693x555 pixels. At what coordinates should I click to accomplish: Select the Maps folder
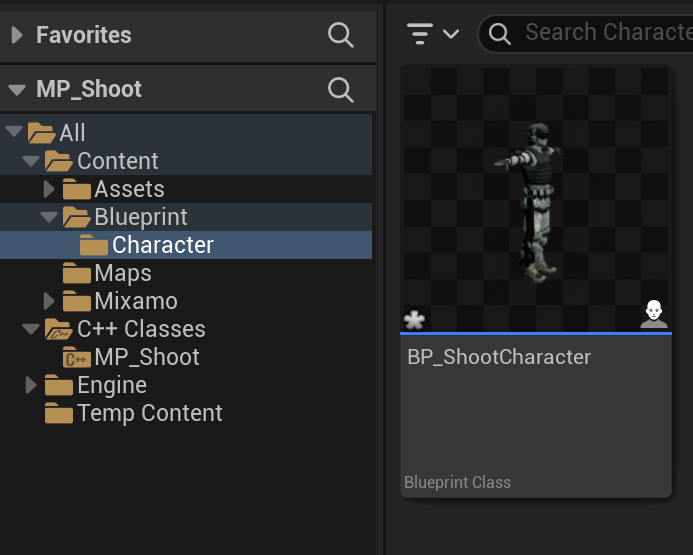coord(122,273)
